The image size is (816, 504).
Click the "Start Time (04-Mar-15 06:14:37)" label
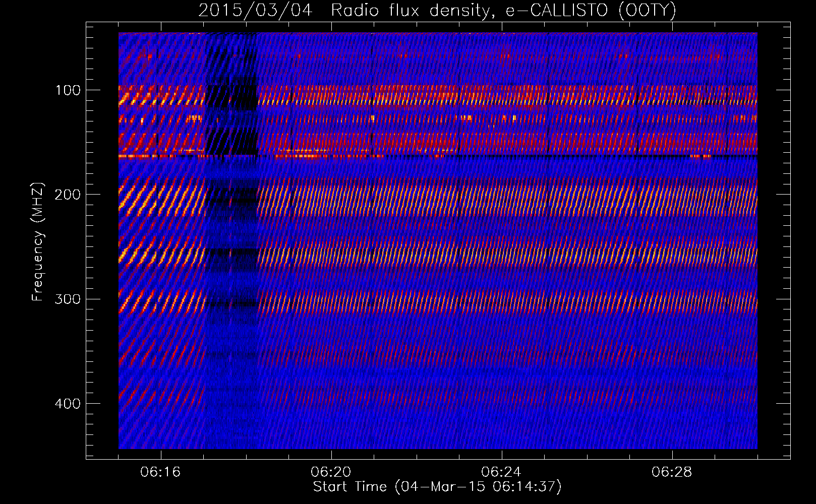coord(437,487)
